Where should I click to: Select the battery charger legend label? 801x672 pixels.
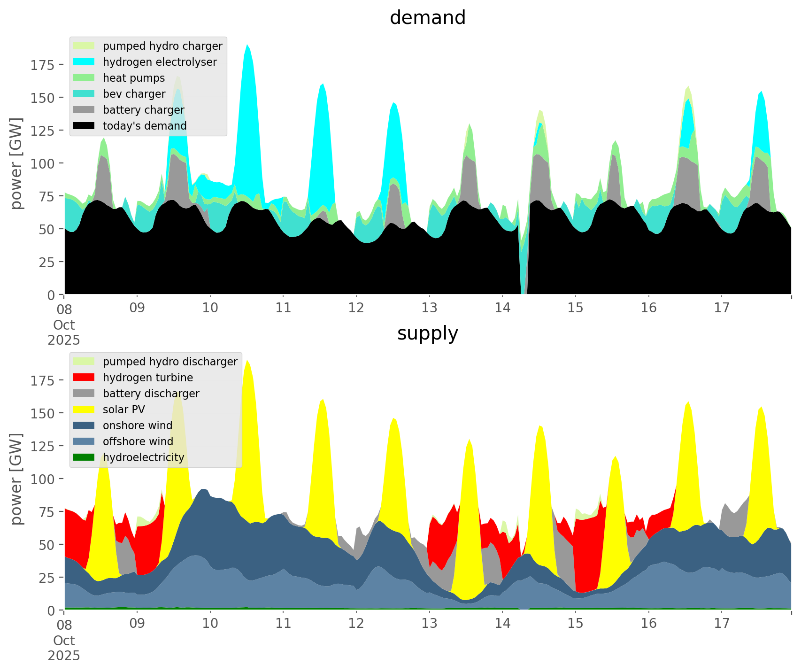(143, 110)
